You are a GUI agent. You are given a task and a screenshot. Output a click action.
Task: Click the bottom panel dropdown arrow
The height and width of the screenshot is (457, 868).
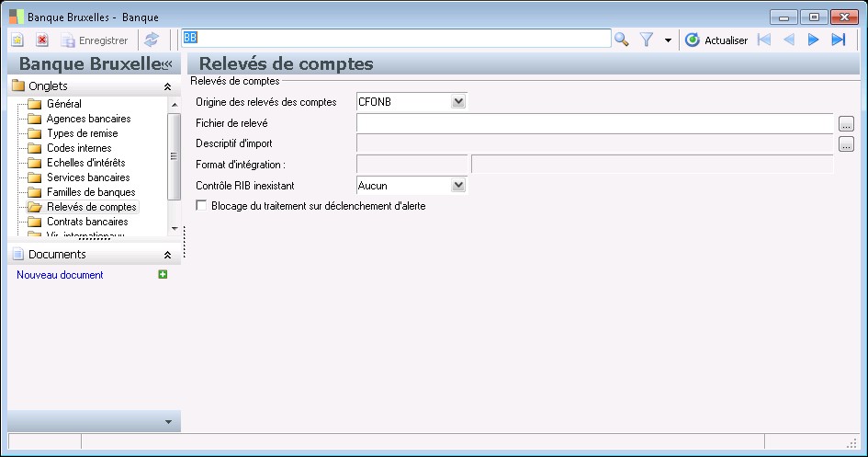point(168,422)
